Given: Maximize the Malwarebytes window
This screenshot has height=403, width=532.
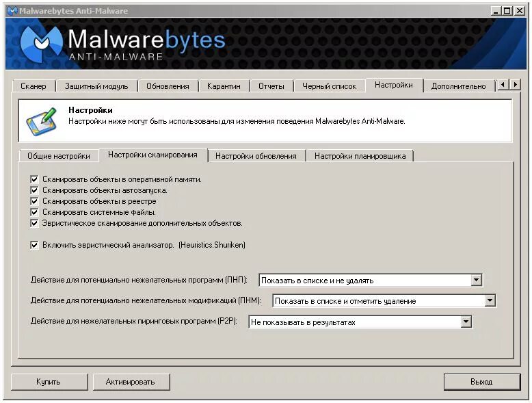Looking at the screenshot, I should click(x=507, y=11).
